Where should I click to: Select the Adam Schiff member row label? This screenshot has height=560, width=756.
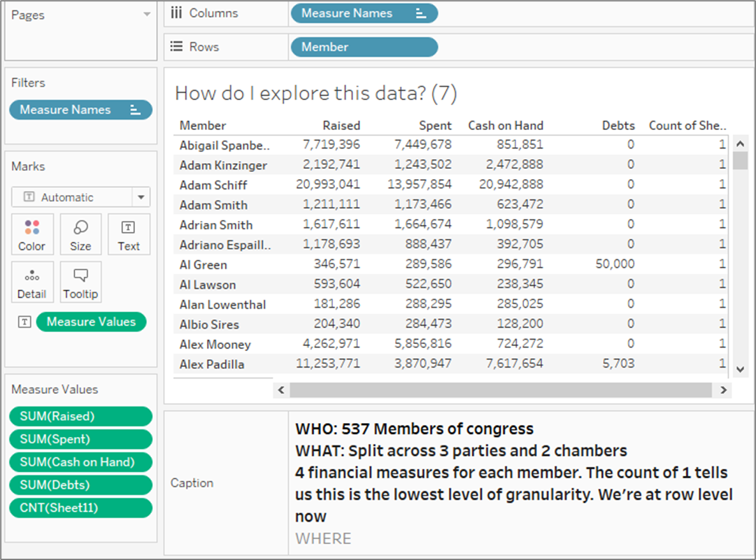click(x=213, y=185)
